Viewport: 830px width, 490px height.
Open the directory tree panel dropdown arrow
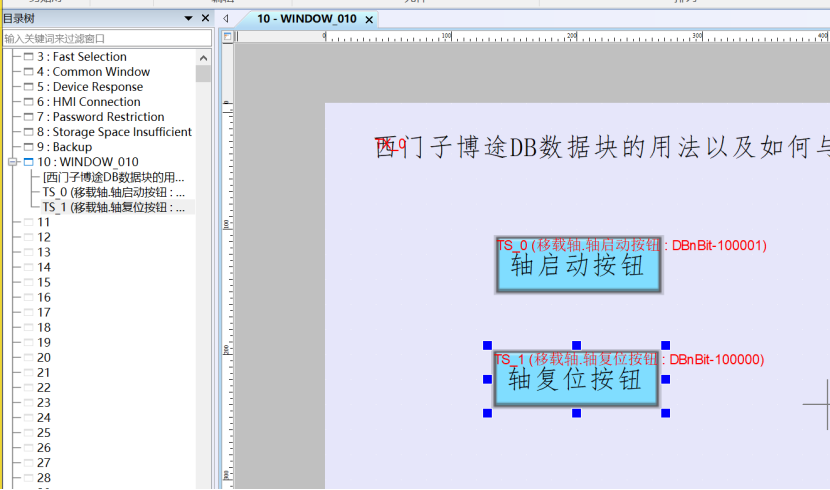tap(188, 19)
